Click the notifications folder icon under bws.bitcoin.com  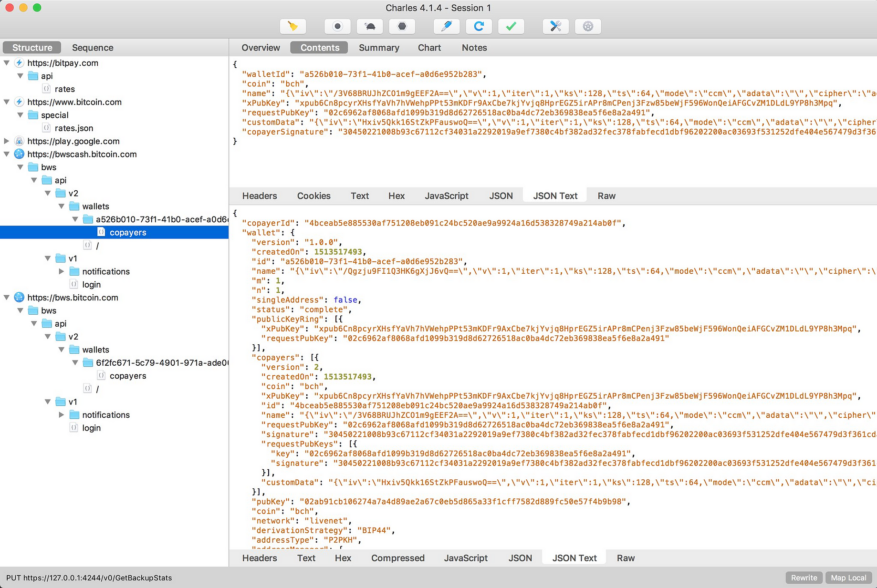[x=74, y=415]
